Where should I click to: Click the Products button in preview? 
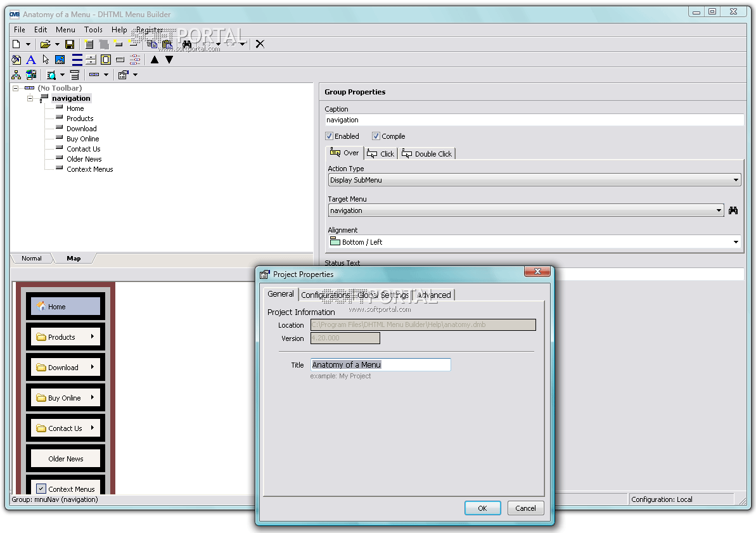(x=65, y=337)
